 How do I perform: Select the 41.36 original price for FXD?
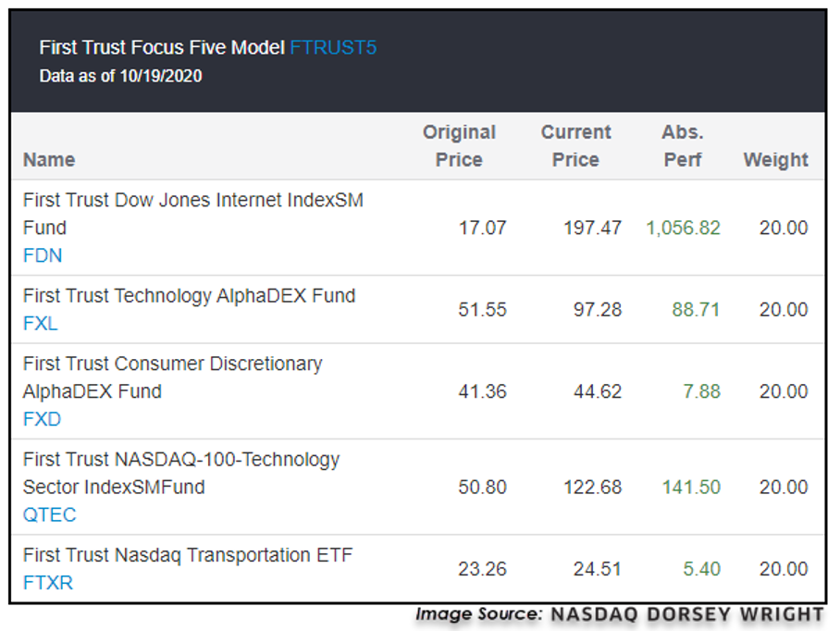pos(482,392)
